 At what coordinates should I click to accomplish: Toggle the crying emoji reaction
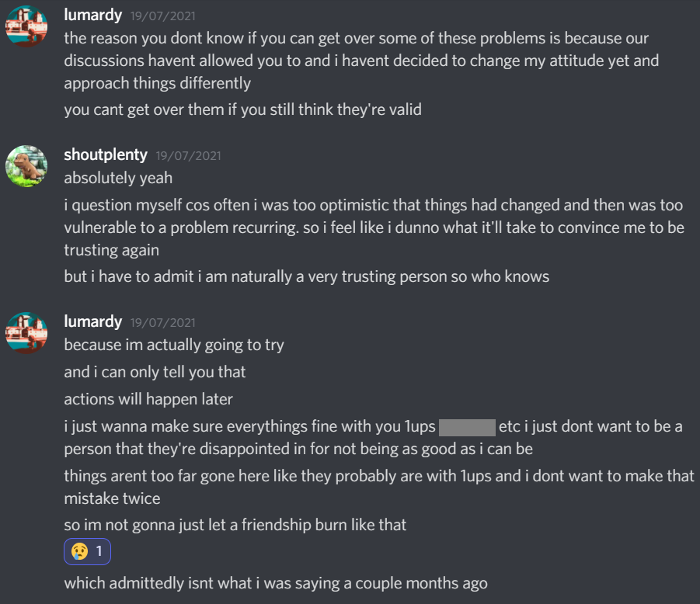[x=88, y=553]
